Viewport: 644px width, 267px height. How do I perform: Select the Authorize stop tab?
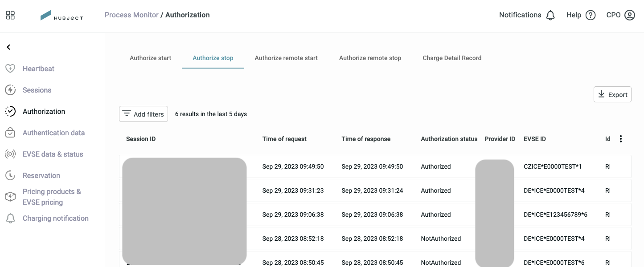pyautogui.click(x=213, y=58)
